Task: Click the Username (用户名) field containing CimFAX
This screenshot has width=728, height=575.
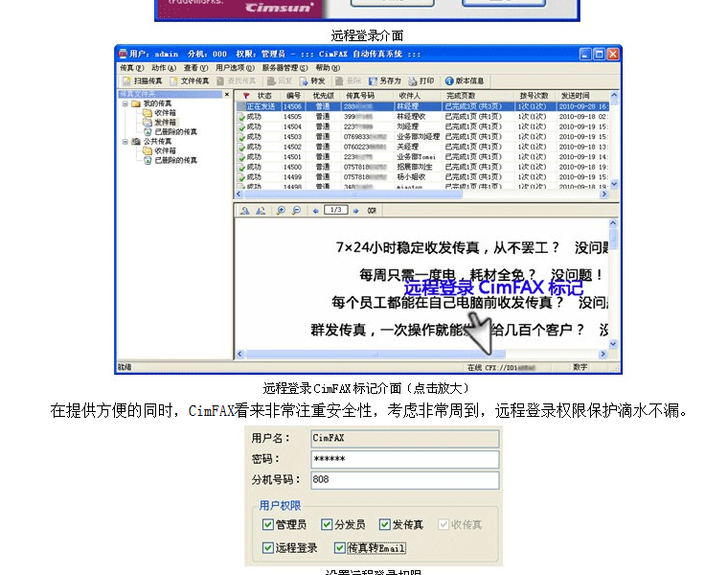Action: tap(405, 439)
